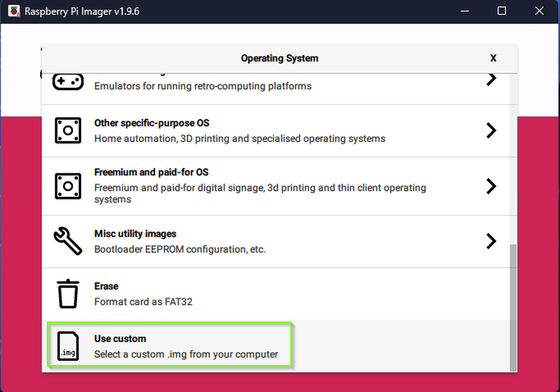This screenshot has height=392, width=560.
Task: Choose the Erase option label
Action: click(x=106, y=286)
